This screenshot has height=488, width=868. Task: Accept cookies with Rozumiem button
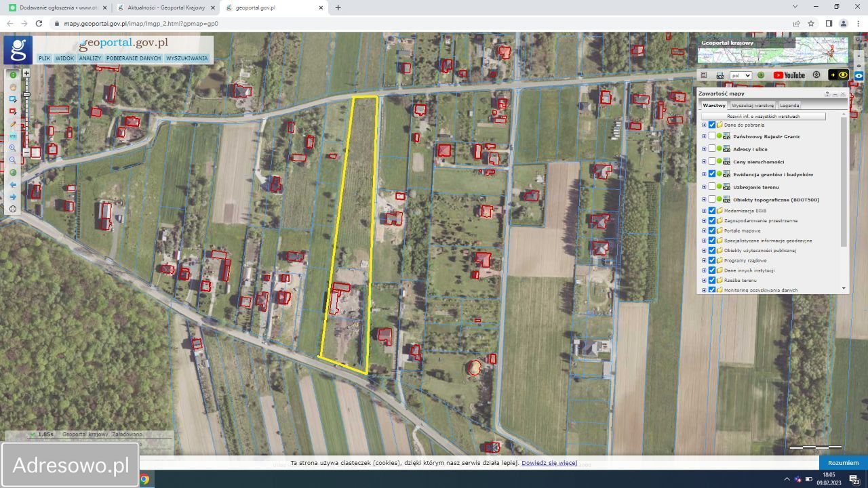click(843, 463)
